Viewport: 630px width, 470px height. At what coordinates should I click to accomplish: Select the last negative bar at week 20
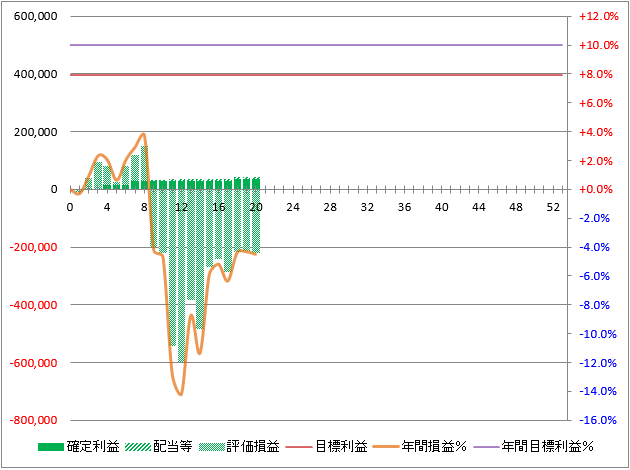click(x=256, y=221)
